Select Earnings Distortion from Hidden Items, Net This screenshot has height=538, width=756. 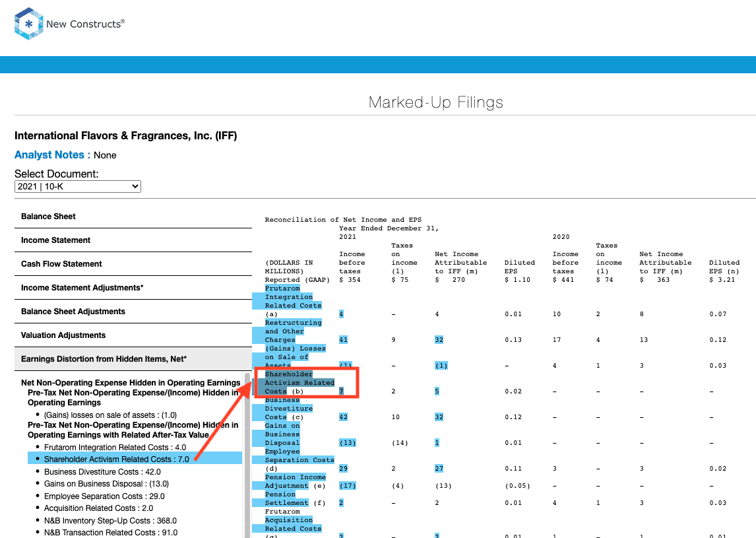click(x=133, y=359)
